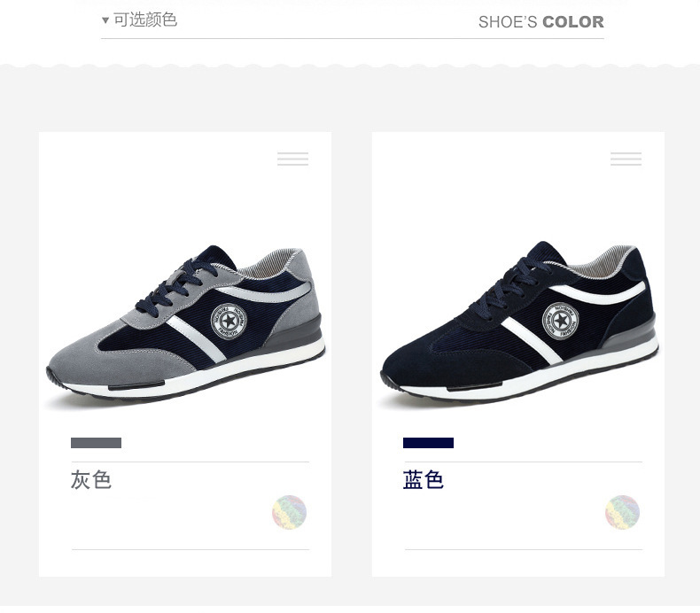Click the striped heel lining of gray sneaker

(268, 264)
